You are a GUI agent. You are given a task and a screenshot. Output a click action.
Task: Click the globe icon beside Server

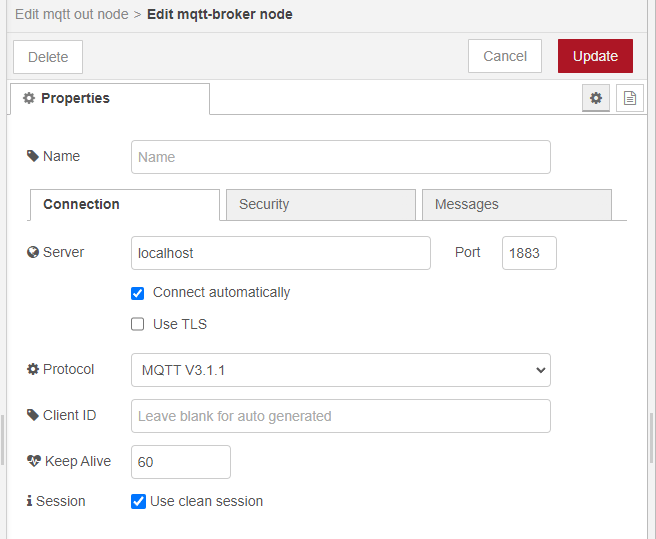click(33, 253)
